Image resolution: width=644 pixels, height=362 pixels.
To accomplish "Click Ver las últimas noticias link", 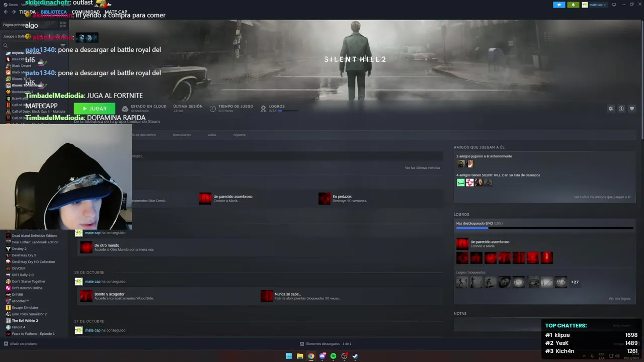I will (x=423, y=167).
